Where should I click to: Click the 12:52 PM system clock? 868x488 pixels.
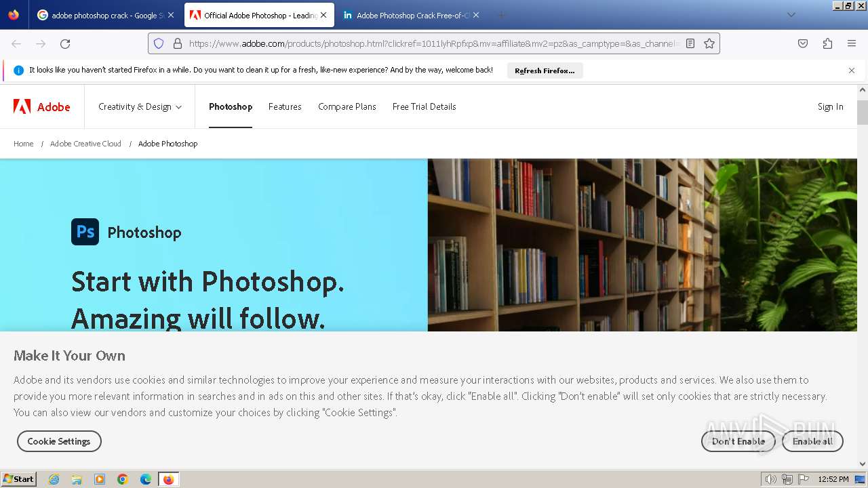tap(833, 479)
